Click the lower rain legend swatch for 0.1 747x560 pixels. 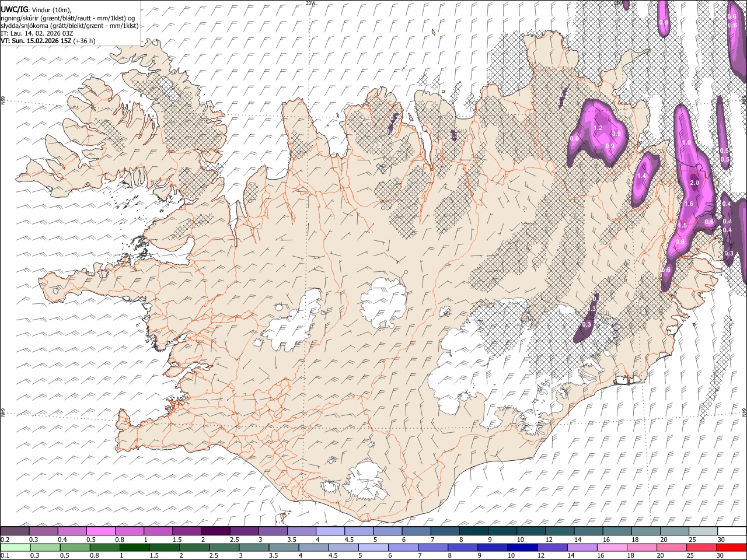tap(15, 547)
